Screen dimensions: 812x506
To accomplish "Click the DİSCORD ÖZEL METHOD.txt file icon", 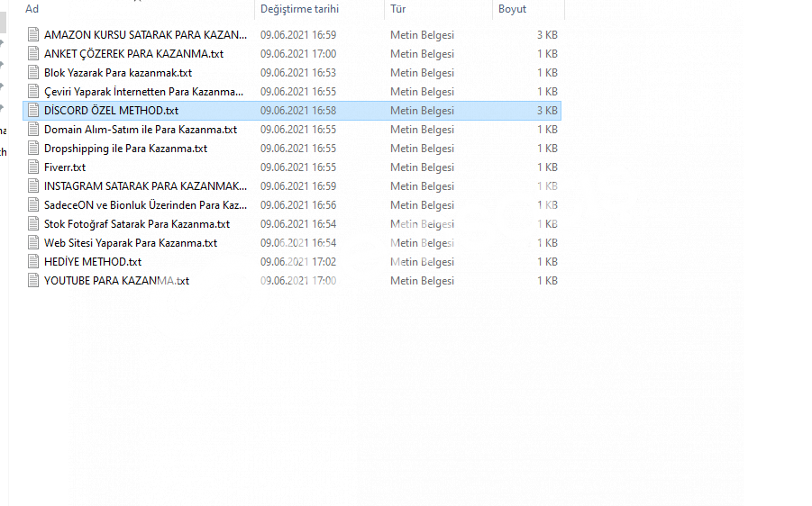I will 33,110.
